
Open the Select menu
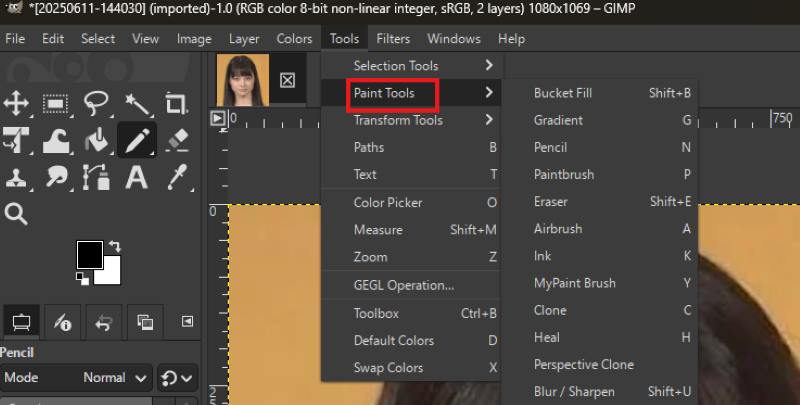[x=98, y=39]
